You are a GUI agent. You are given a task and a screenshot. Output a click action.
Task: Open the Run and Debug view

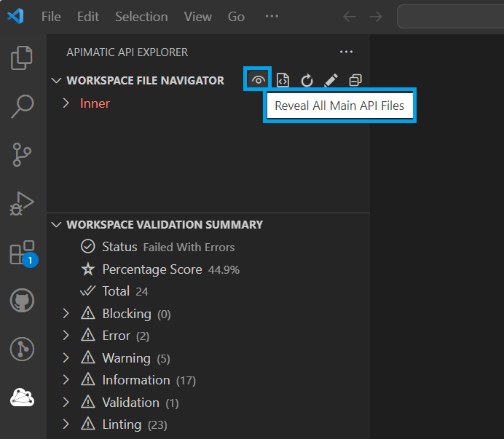click(x=22, y=203)
